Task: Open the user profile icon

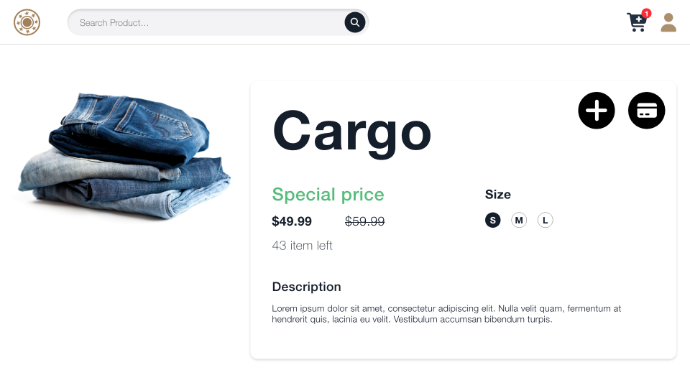Action: [x=668, y=22]
